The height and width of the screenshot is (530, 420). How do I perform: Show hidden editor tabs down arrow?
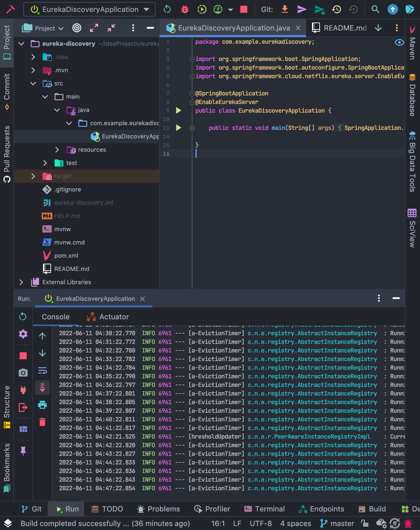click(x=378, y=28)
